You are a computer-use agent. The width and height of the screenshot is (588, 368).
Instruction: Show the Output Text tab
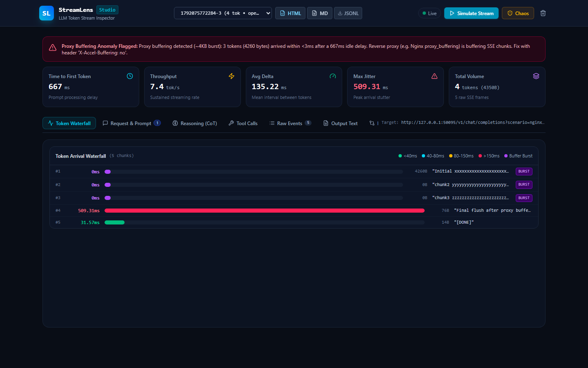click(x=341, y=123)
